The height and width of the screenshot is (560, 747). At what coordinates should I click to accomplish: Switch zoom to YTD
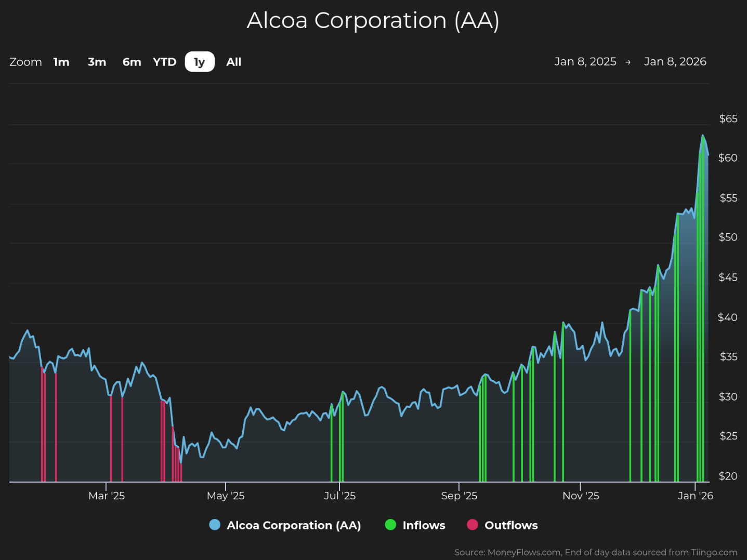pos(165,62)
